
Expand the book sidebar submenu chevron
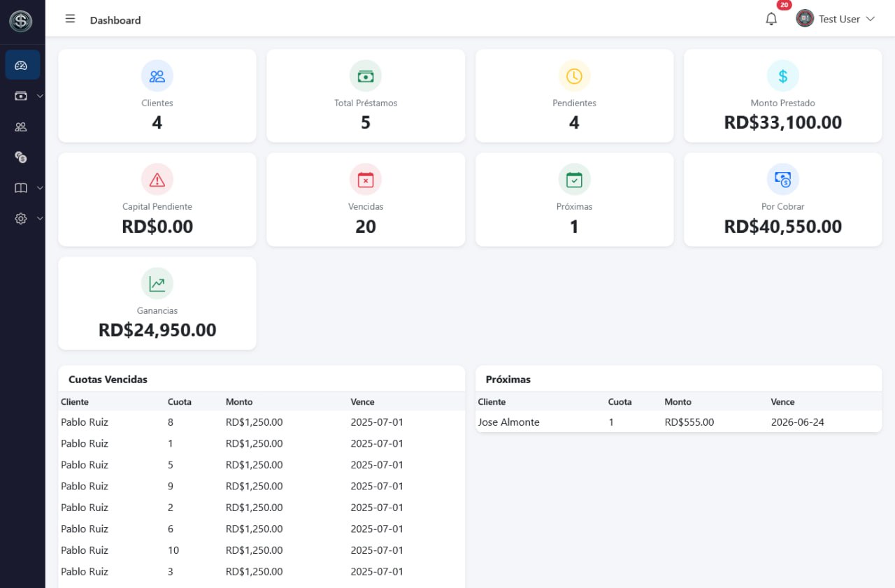pyautogui.click(x=40, y=188)
